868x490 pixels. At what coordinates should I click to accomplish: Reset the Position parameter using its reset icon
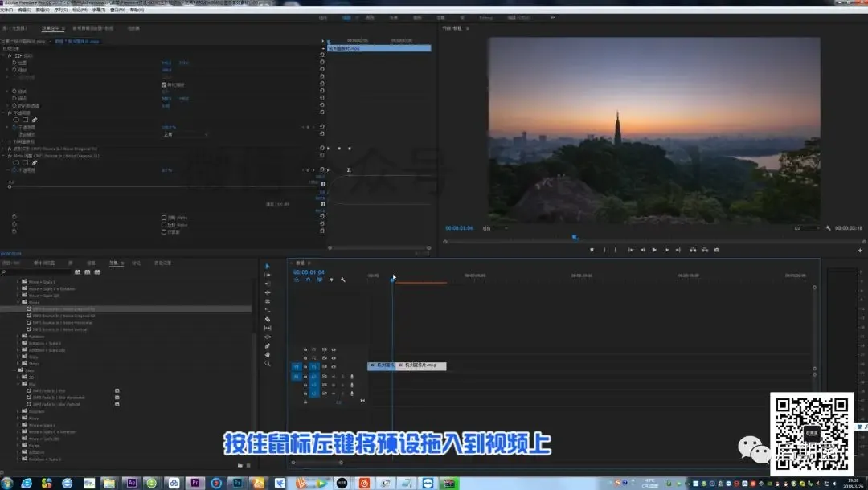(x=322, y=63)
